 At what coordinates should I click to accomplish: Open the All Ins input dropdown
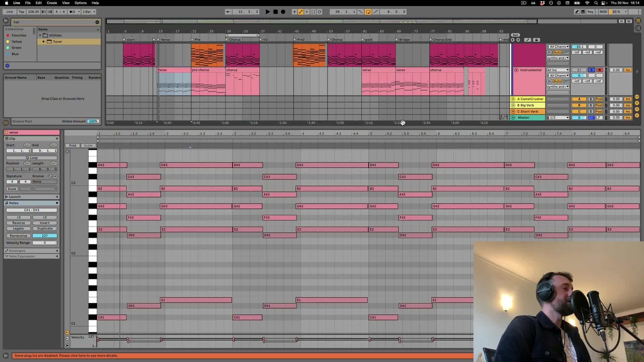(558, 70)
